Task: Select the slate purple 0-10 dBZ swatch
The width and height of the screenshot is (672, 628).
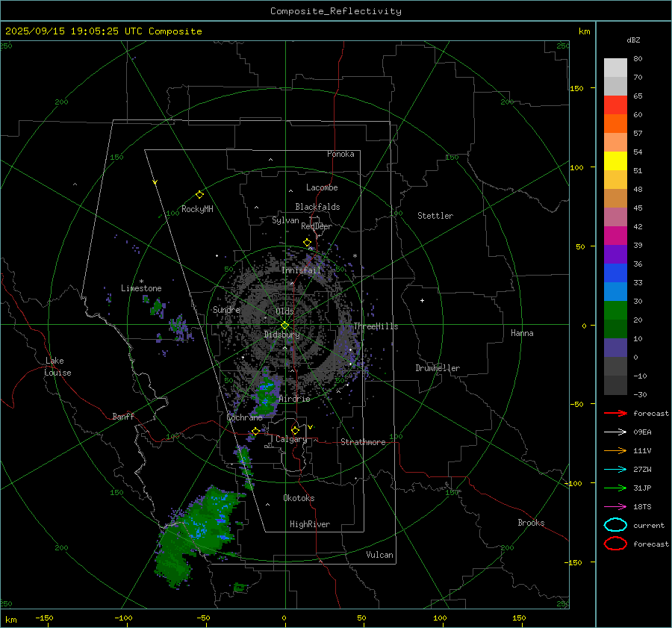Action: pos(615,348)
